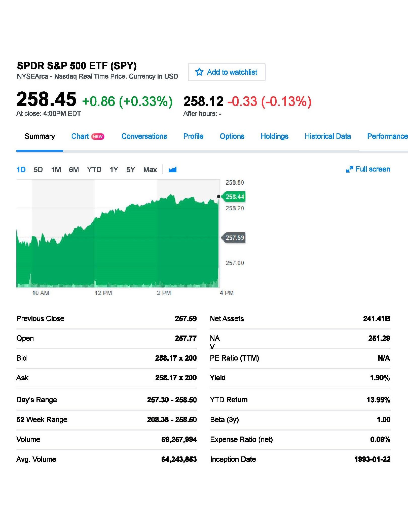This screenshot has height=532, width=408.
Task: Click the Net Assets value 241.41B
Action: click(377, 319)
